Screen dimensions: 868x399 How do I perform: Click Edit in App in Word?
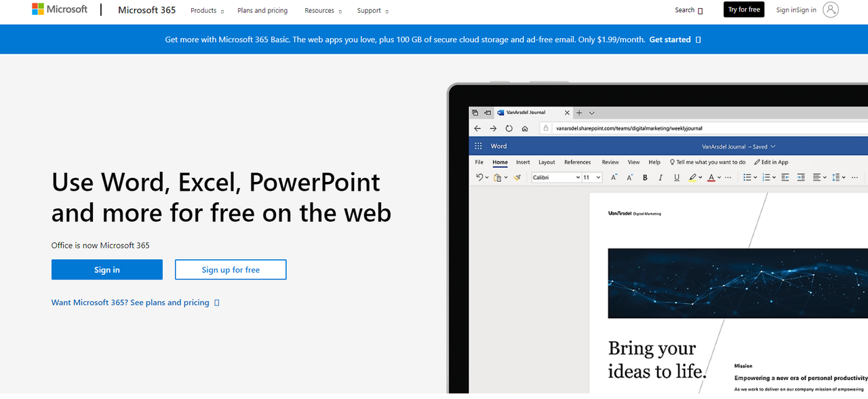pyautogui.click(x=771, y=162)
